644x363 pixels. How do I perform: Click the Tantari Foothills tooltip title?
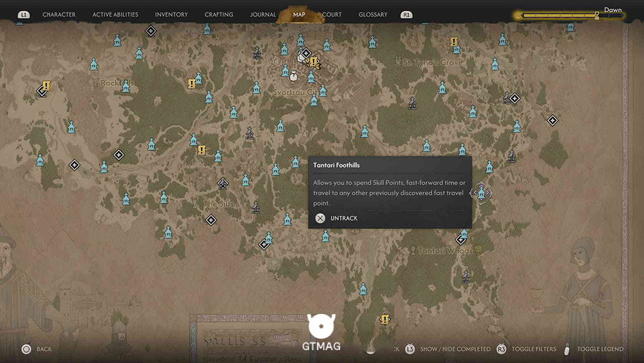[336, 165]
